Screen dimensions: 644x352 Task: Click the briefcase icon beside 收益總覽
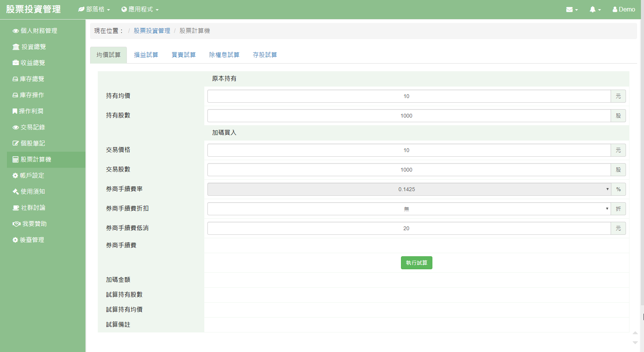[16, 63]
